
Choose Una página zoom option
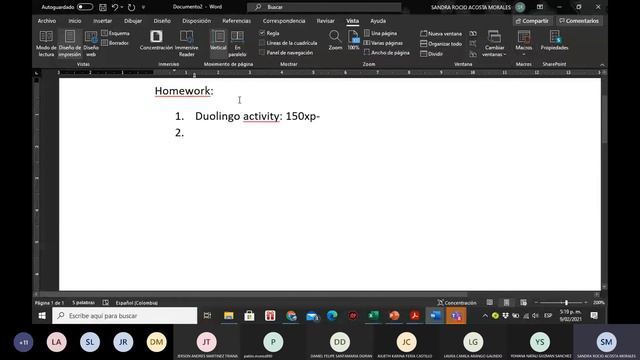point(380,33)
